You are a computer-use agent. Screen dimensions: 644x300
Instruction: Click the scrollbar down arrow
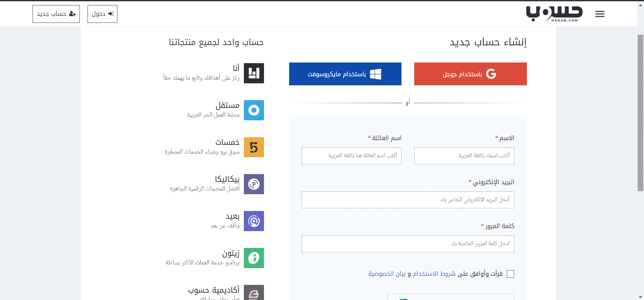640,297
